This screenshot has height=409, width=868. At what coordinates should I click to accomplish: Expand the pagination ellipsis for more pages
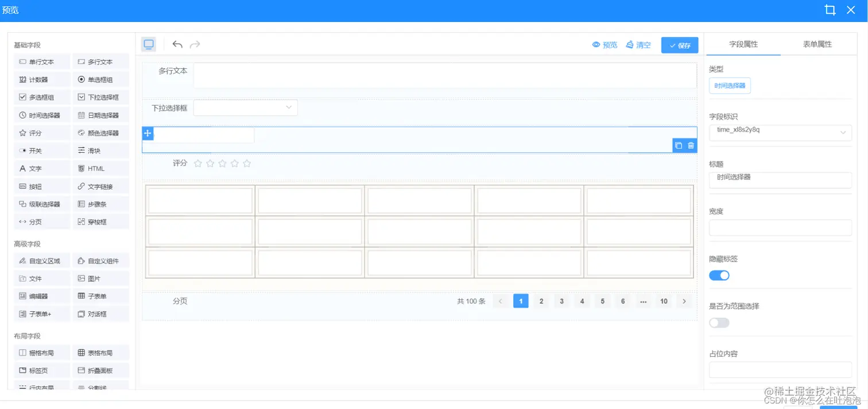coord(643,300)
